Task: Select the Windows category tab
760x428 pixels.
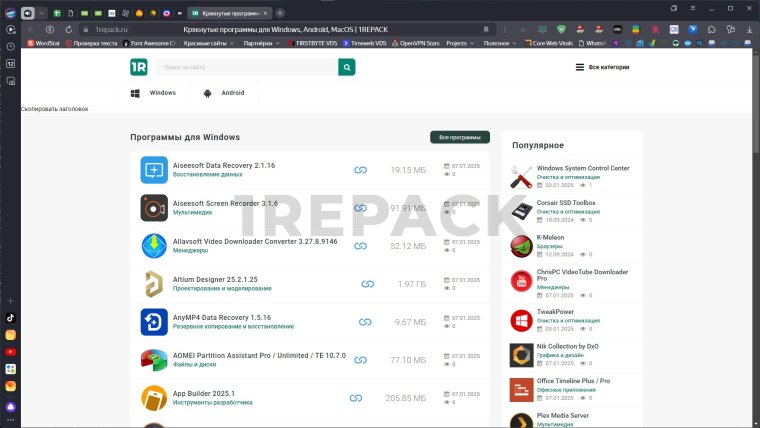Action: click(x=153, y=93)
